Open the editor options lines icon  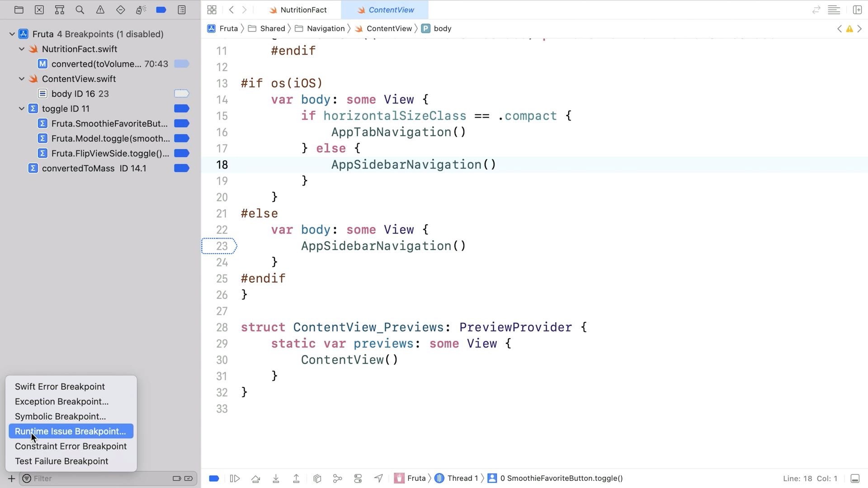coord(834,10)
